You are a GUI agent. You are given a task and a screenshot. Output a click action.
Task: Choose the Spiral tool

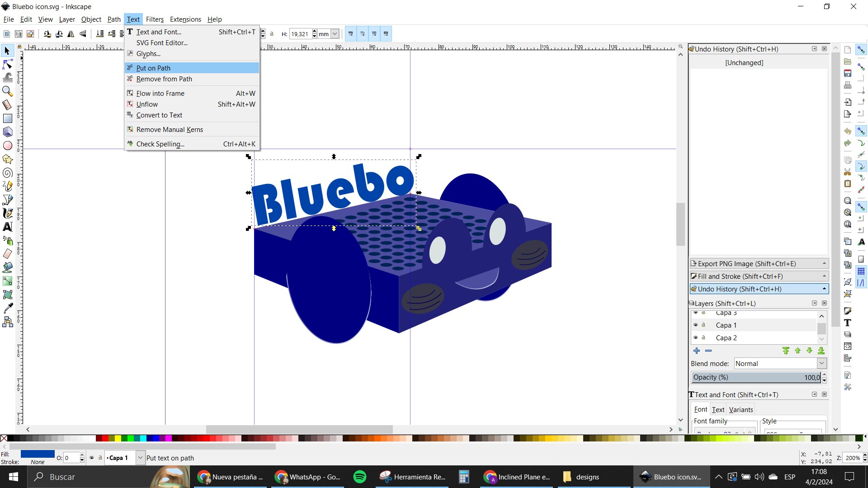coord(7,173)
